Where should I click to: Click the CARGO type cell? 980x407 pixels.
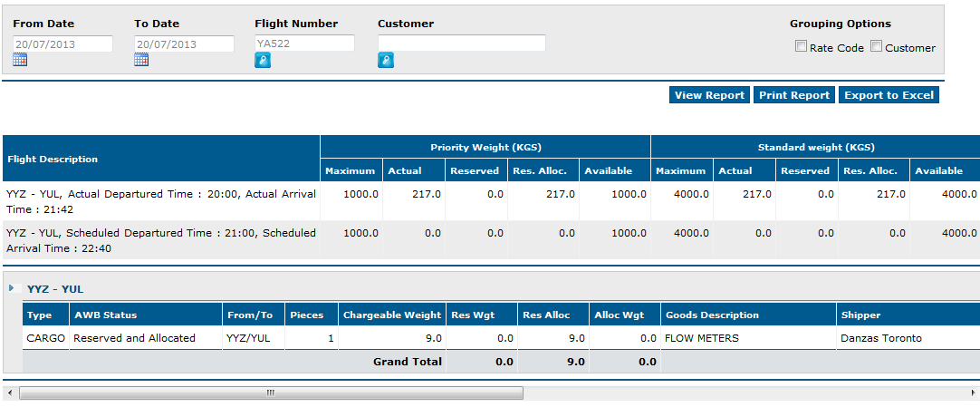[45, 338]
